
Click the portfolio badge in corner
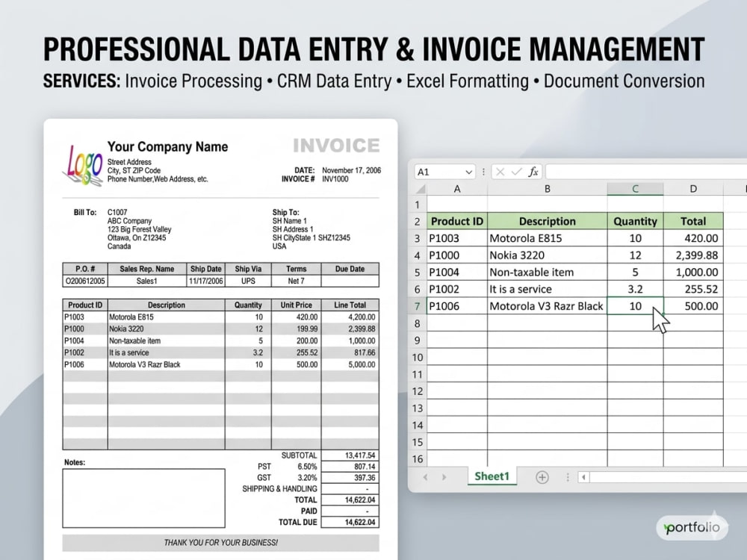click(x=692, y=527)
